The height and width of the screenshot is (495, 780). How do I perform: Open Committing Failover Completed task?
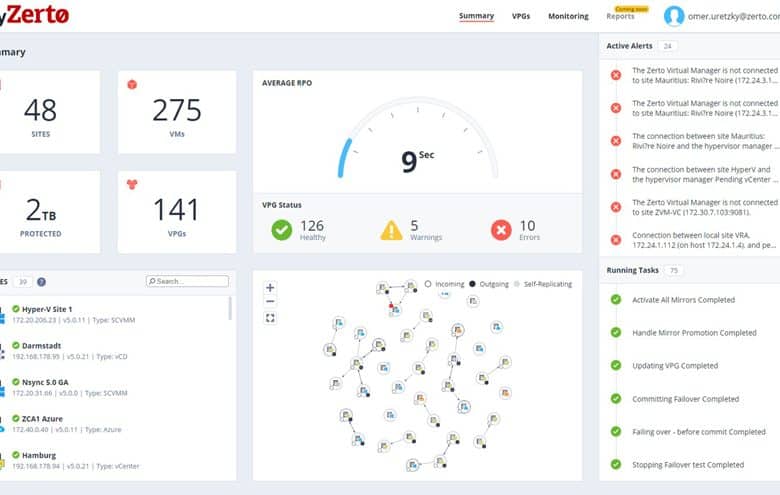tap(685, 398)
